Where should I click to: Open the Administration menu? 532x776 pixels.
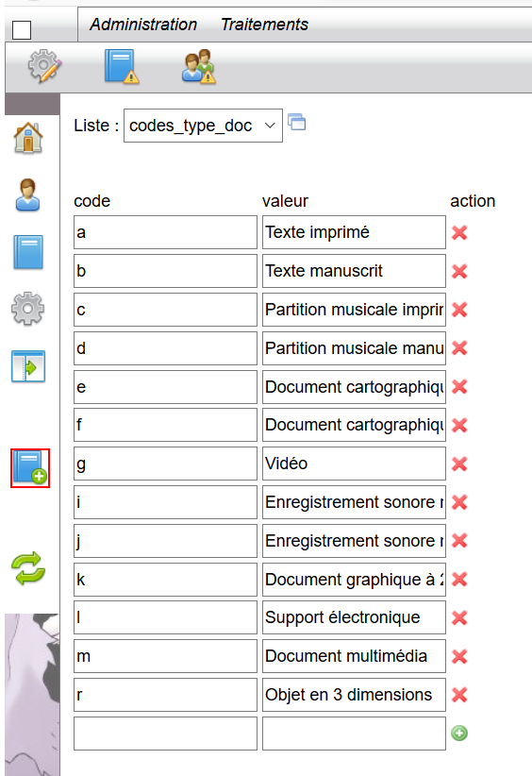pyautogui.click(x=143, y=25)
